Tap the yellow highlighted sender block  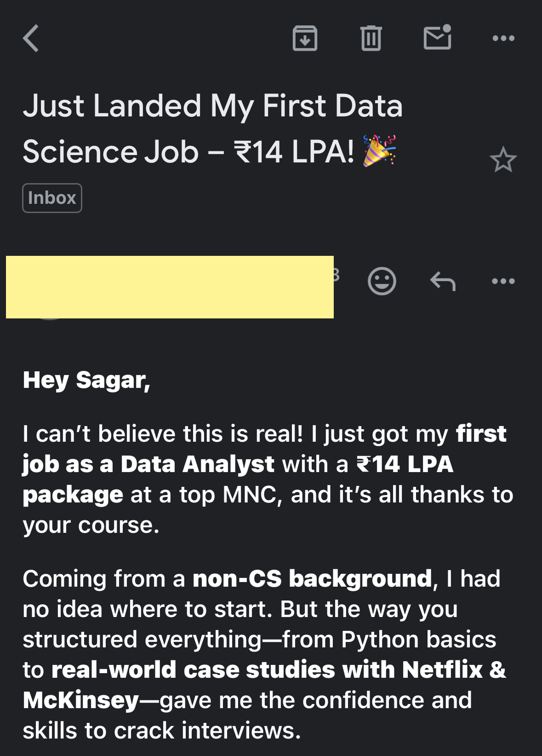coord(170,287)
